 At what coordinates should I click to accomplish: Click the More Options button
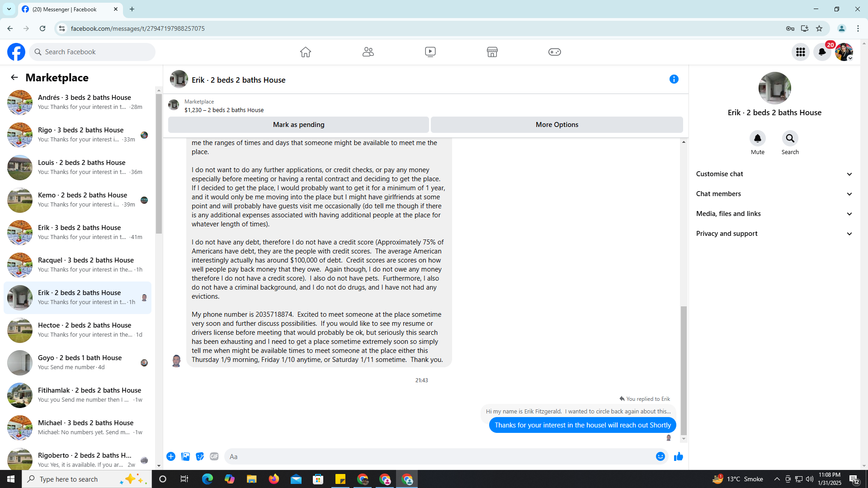557,125
